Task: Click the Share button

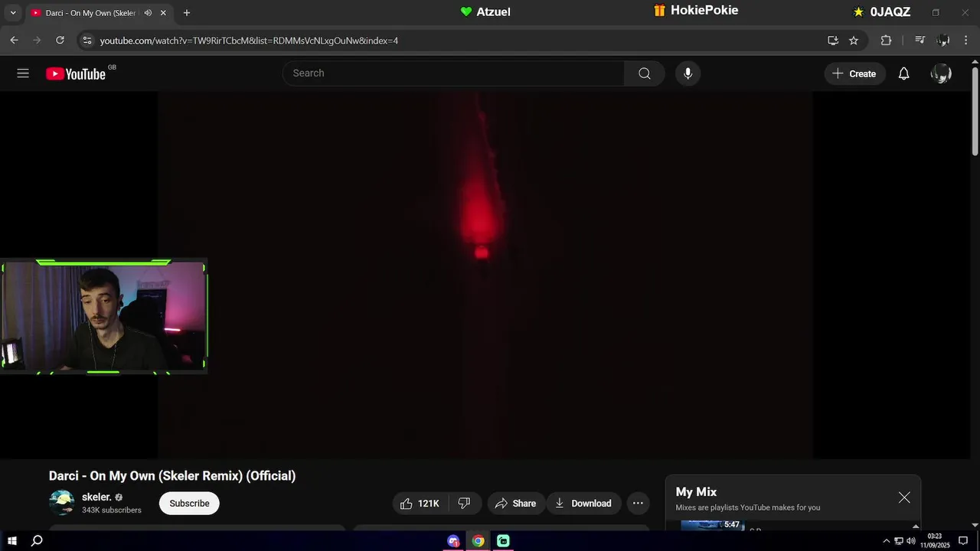Action: point(515,503)
